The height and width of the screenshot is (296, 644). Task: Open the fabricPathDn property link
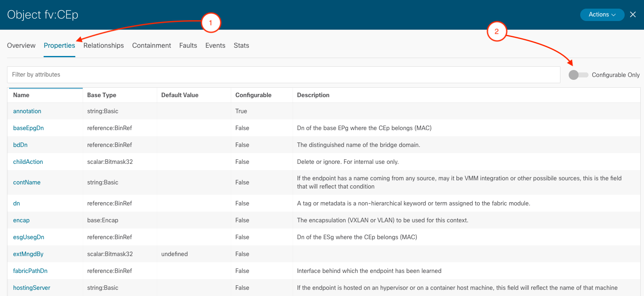tap(30, 271)
